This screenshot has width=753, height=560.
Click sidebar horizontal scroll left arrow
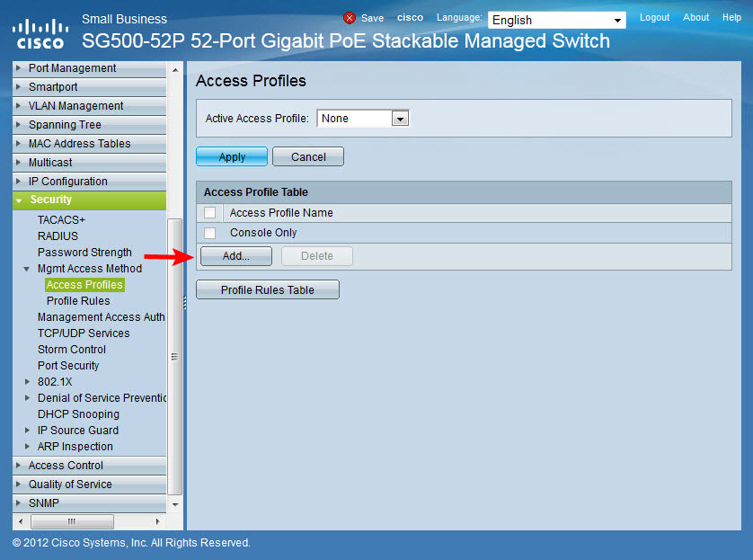[x=20, y=521]
